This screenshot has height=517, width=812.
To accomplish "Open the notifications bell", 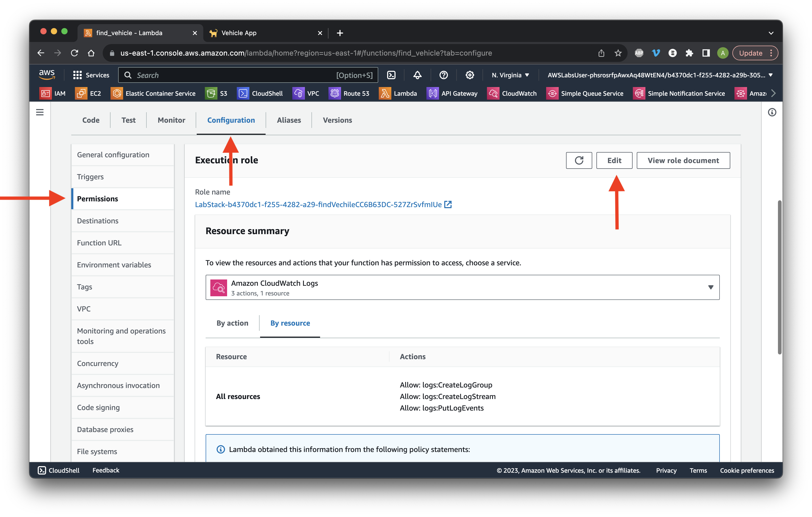I will 418,75.
